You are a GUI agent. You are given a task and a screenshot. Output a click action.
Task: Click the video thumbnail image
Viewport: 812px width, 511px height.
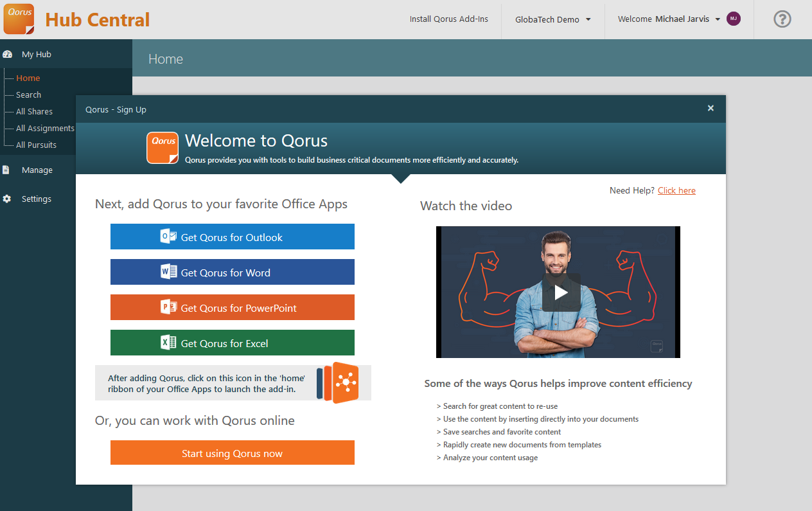[x=558, y=292]
